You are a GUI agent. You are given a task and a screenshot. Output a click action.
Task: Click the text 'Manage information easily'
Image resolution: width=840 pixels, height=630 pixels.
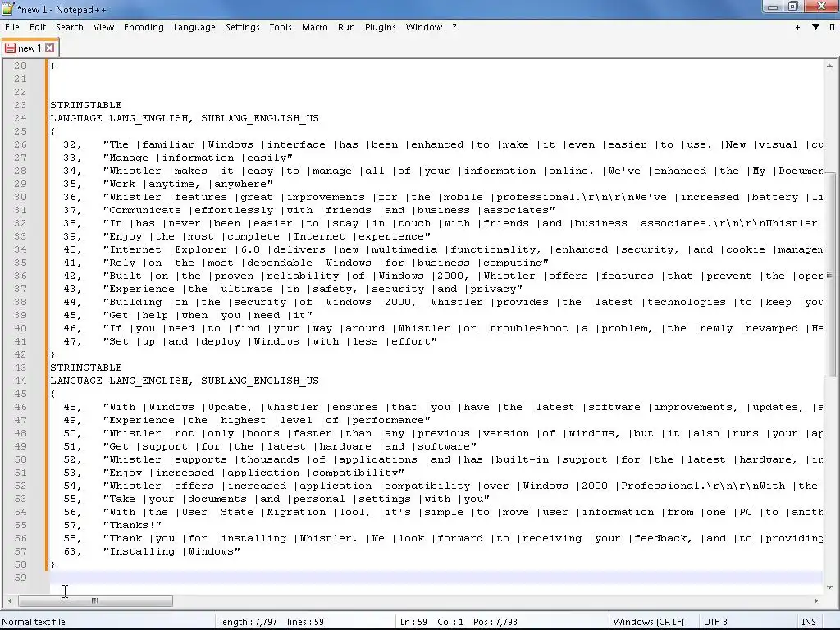[x=198, y=157]
